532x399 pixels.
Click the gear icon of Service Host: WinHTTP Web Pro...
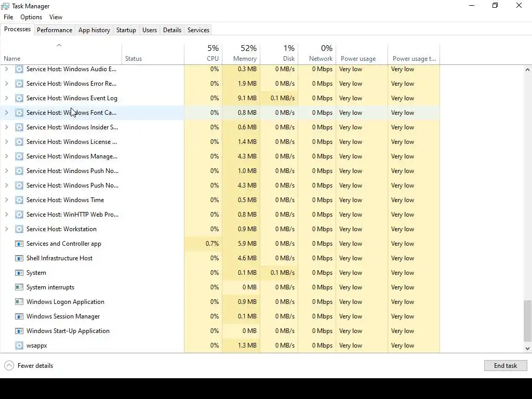pos(19,215)
